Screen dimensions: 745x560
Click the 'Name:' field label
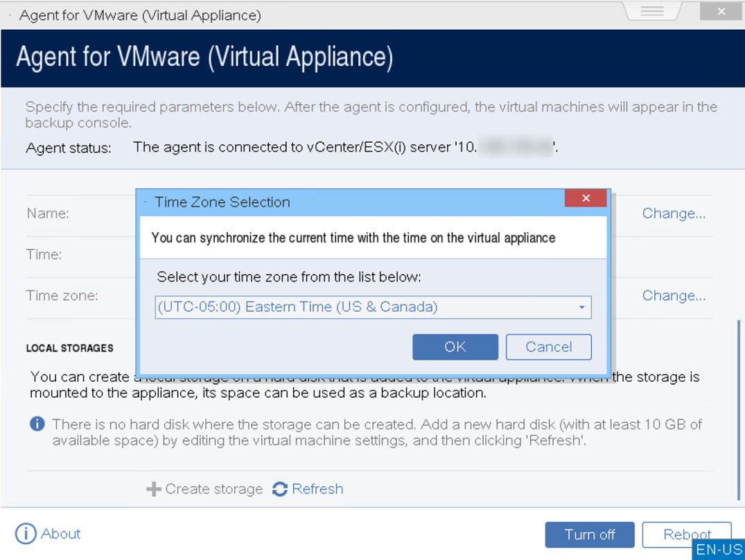click(x=48, y=213)
